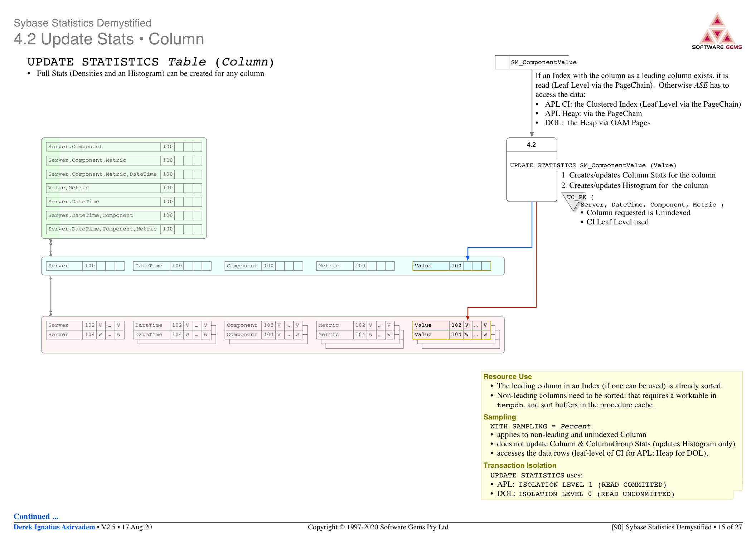Click the DateTime 100 column stats box
The image size is (756, 534).
click(172, 266)
